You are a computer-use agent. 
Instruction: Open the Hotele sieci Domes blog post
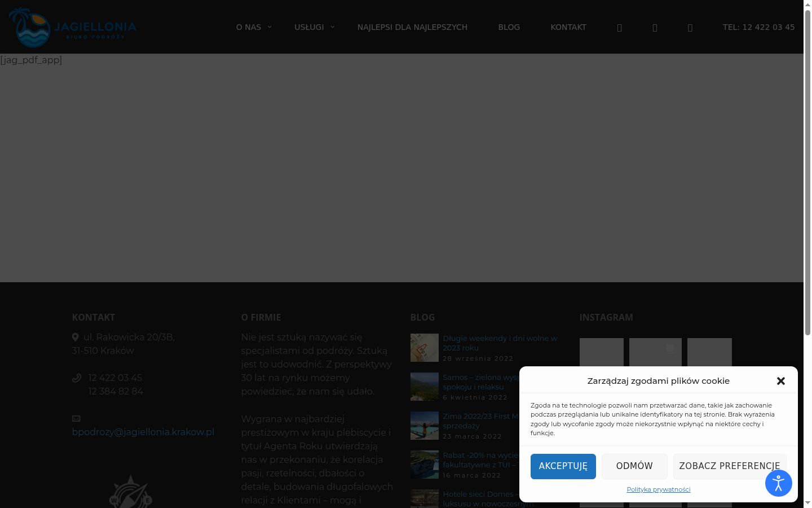click(x=480, y=499)
